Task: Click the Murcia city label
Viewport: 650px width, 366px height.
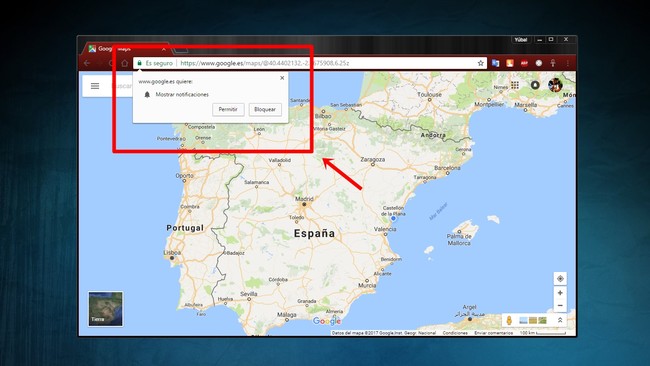Action: click(367, 285)
